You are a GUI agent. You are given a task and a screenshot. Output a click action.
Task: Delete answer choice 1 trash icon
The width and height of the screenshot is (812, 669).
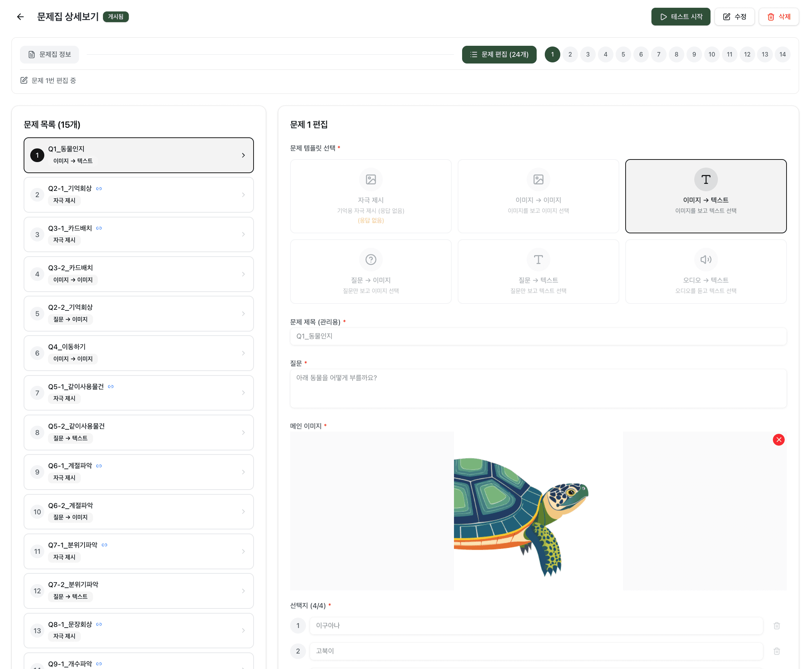(776, 625)
